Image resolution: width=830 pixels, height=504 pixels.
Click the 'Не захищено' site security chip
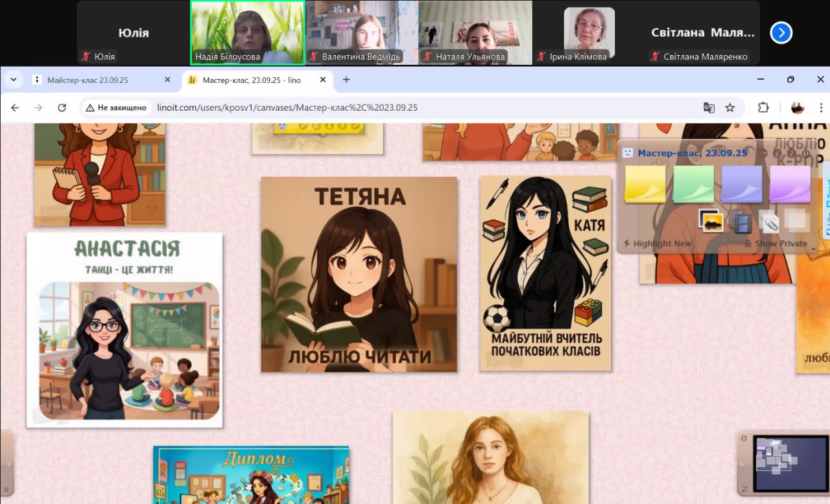[x=115, y=108]
